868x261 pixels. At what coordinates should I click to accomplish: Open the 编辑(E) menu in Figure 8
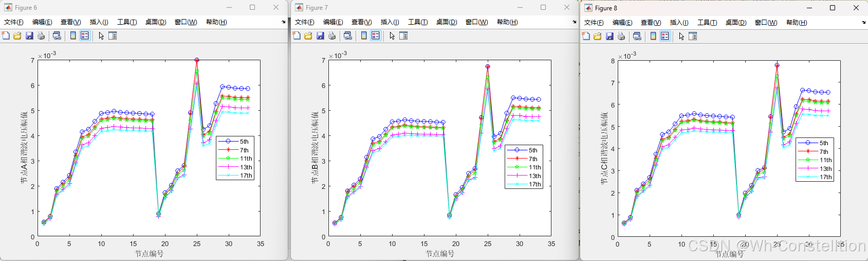pyautogui.click(x=622, y=23)
